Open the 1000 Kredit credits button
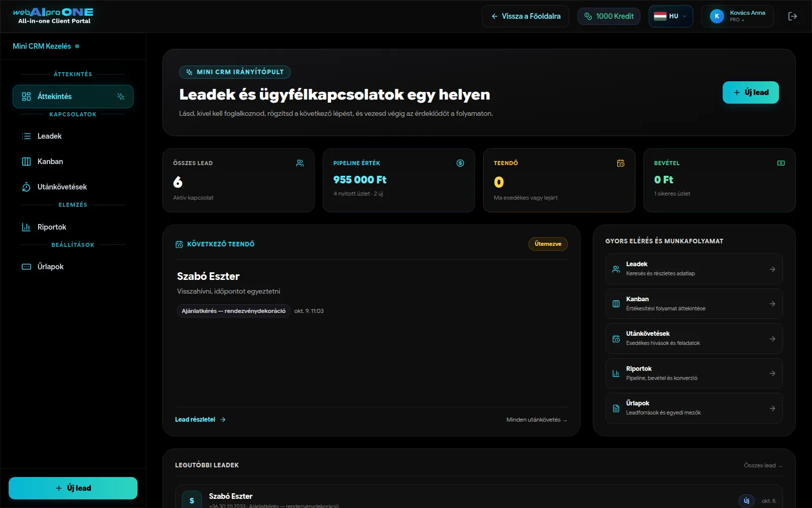Image resolution: width=812 pixels, height=508 pixels. coord(609,16)
